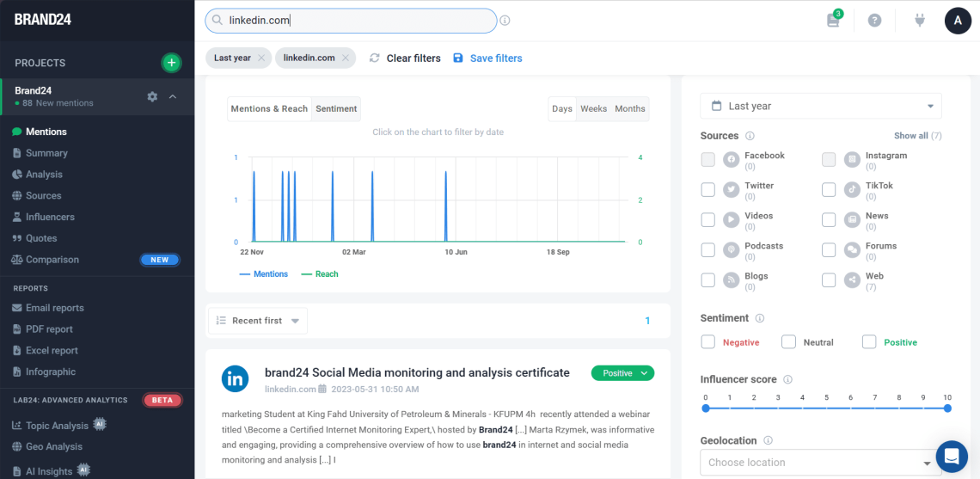Remove the linkedin.com filter chip

(x=345, y=58)
